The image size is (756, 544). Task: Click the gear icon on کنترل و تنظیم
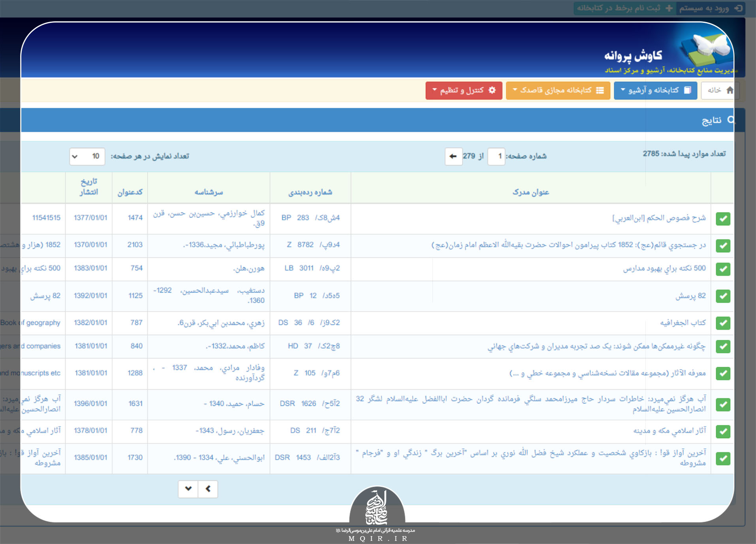[492, 90]
